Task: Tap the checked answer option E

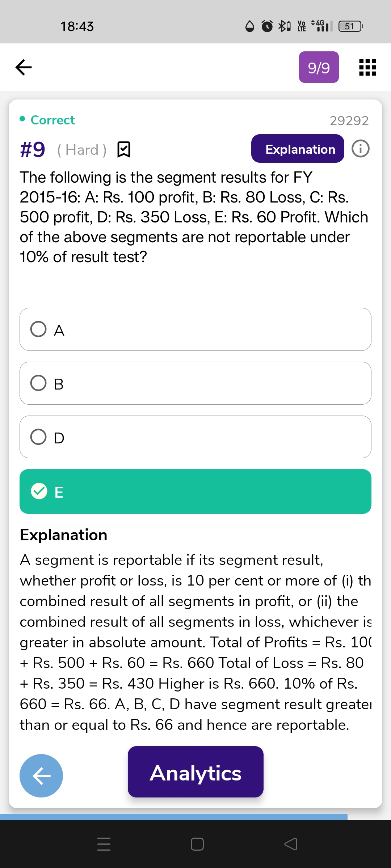Action: coord(195,492)
